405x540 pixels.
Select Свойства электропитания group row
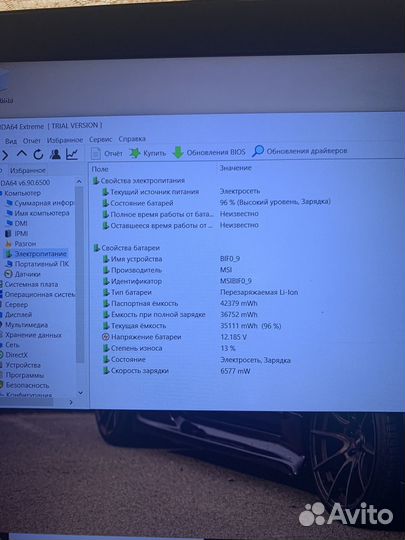pos(139,180)
